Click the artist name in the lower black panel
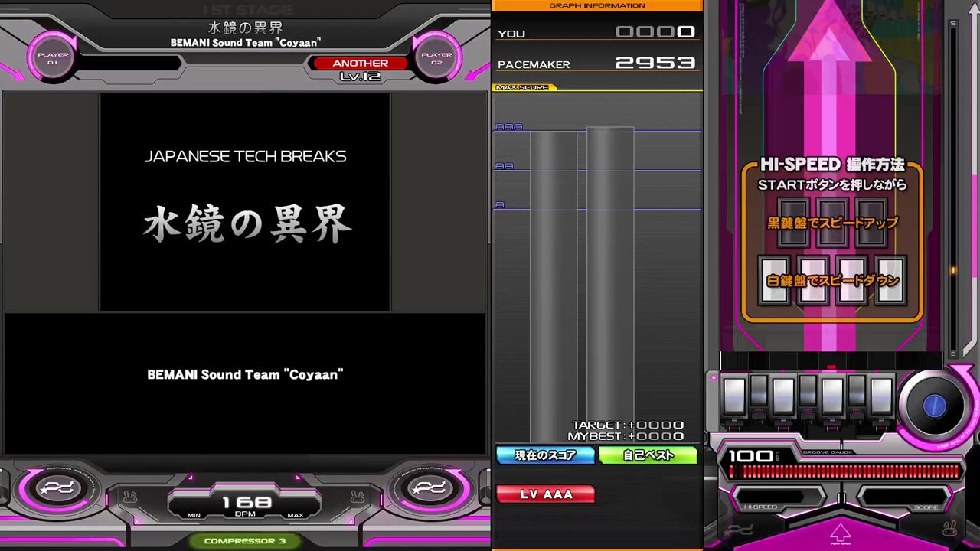The image size is (980, 551). [x=245, y=374]
